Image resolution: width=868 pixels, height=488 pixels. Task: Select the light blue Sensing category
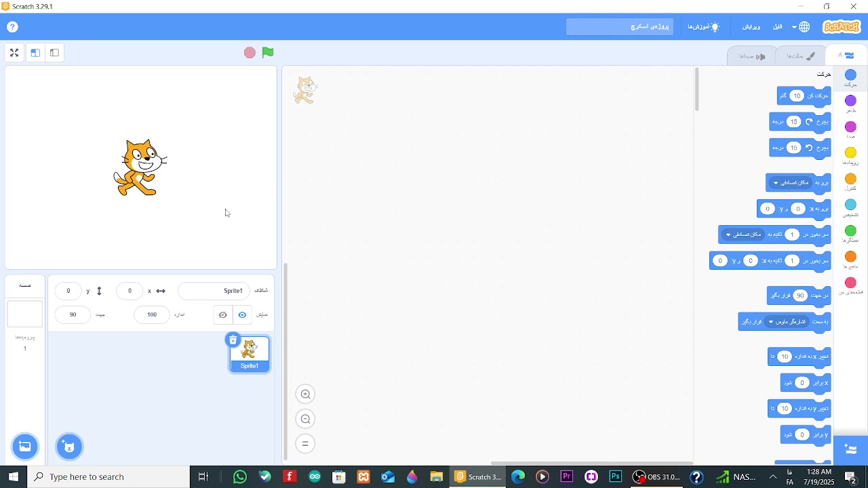click(x=850, y=208)
